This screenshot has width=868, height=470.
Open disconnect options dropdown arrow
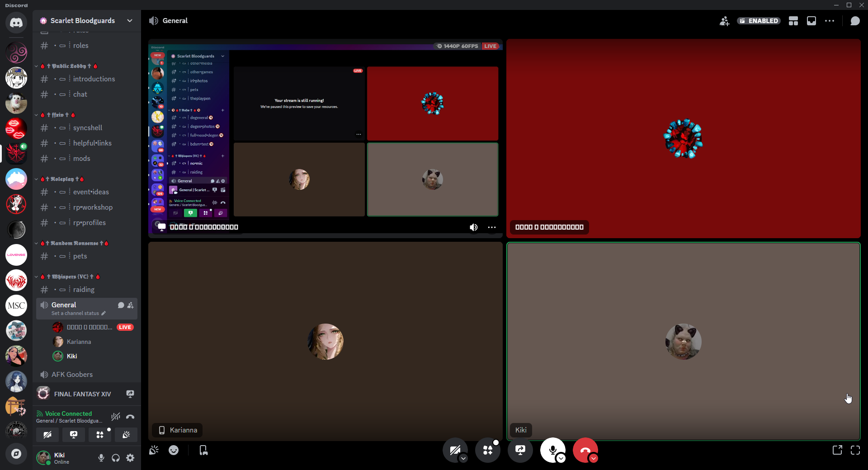[x=594, y=458]
